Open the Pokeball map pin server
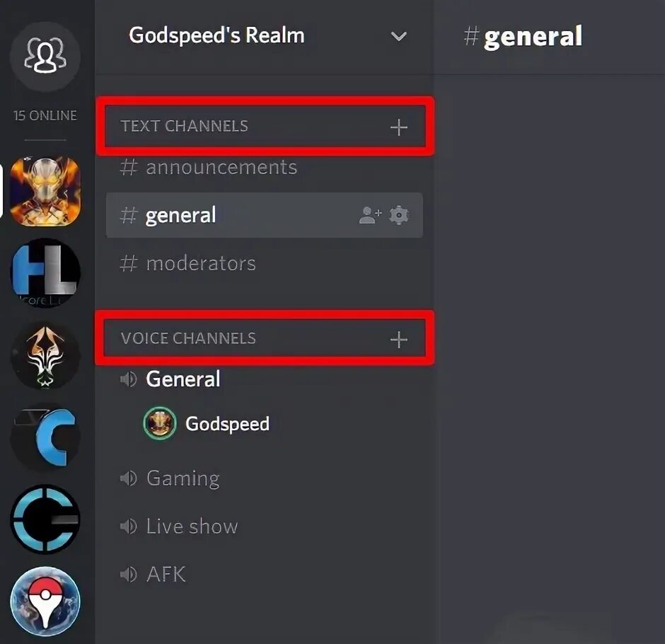The image size is (665, 644). point(45,601)
